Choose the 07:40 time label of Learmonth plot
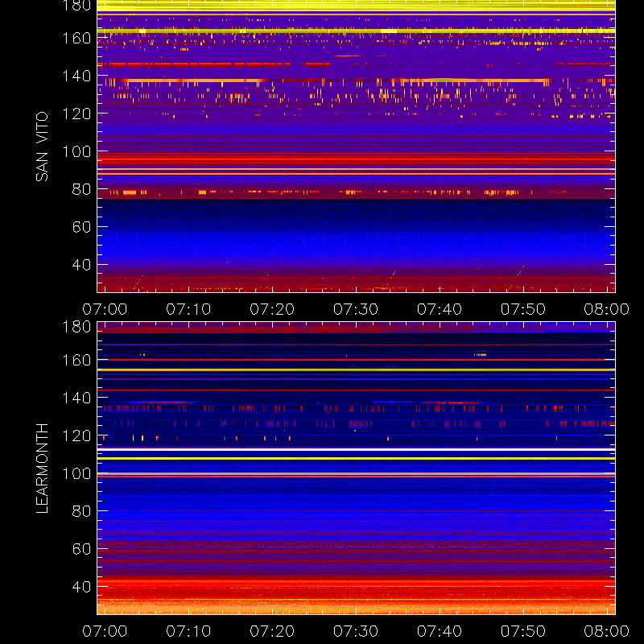The image size is (644, 644). 440,631
